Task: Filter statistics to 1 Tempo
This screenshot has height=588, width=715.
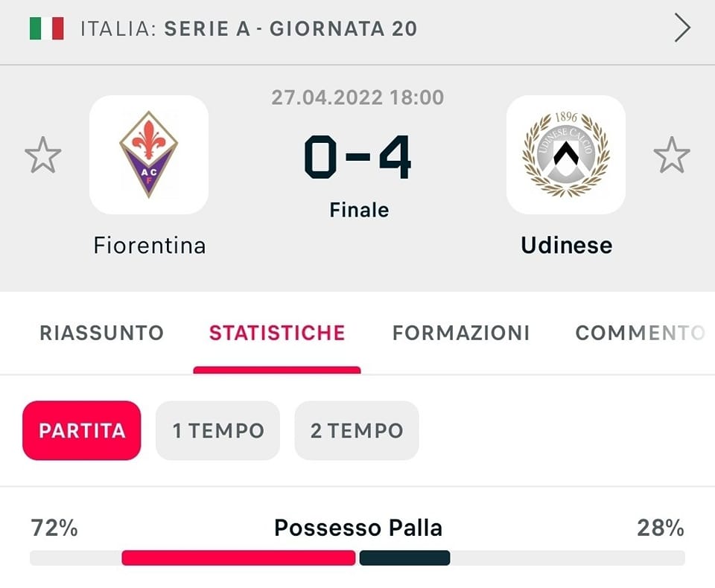Action: [218, 430]
